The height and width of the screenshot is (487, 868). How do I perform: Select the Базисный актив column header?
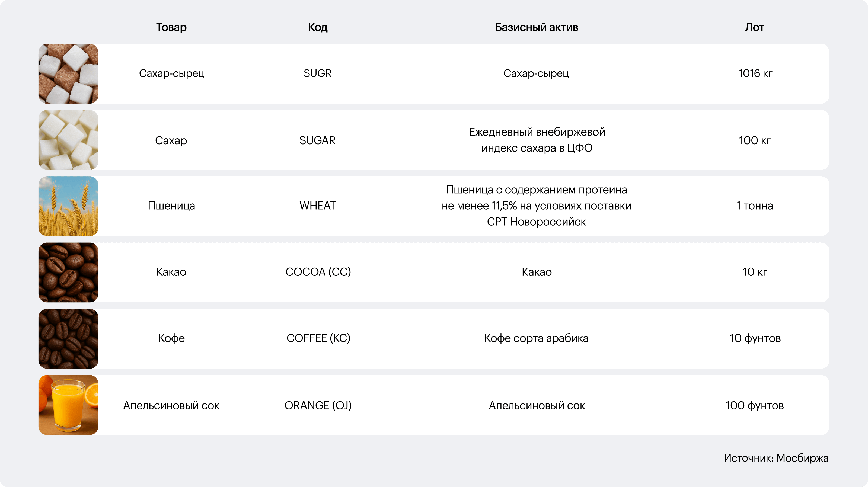click(x=537, y=27)
